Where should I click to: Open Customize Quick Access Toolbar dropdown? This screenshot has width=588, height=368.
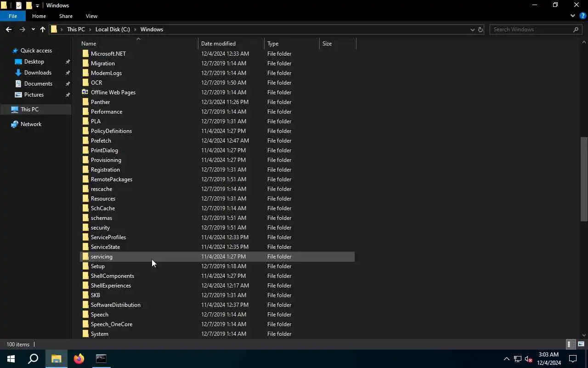37,6
